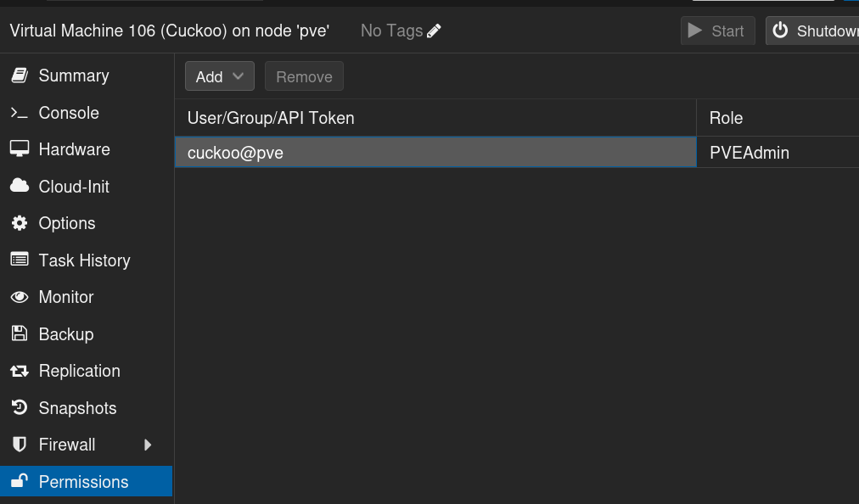Click the Remove button

tap(303, 76)
